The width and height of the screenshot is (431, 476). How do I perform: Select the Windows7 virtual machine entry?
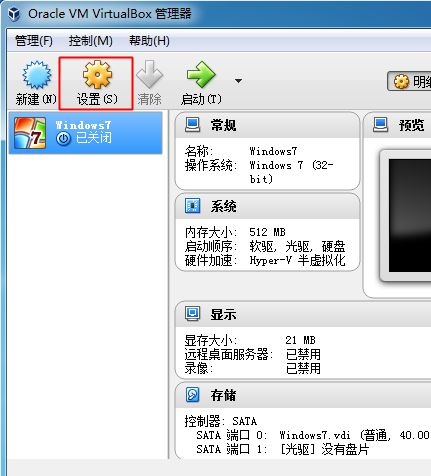point(86,133)
